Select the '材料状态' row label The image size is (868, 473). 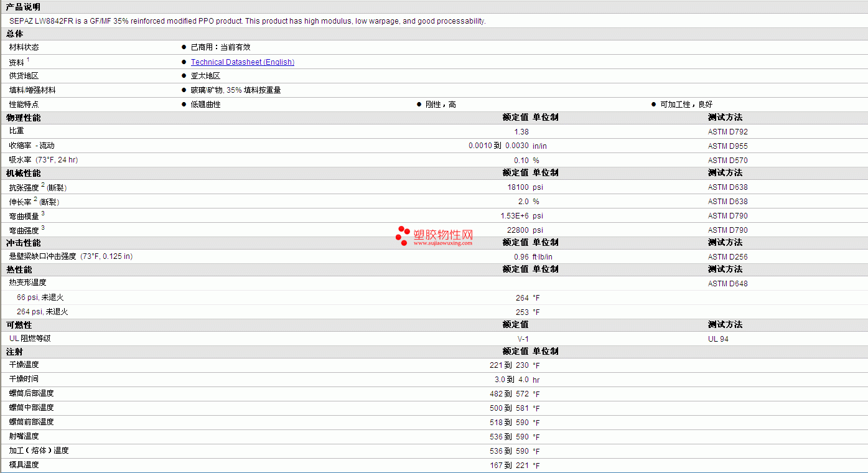[24, 47]
